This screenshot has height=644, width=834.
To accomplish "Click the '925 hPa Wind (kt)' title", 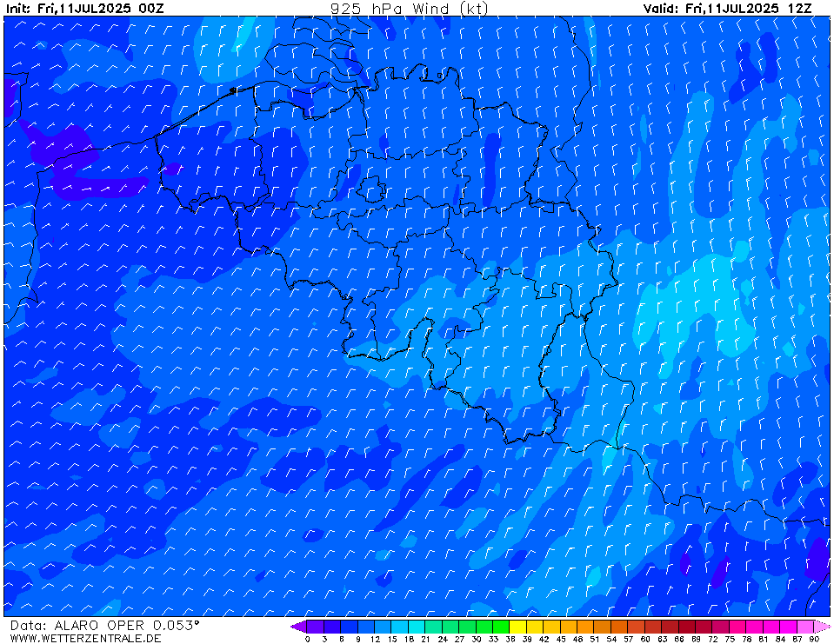I will (409, 9).
